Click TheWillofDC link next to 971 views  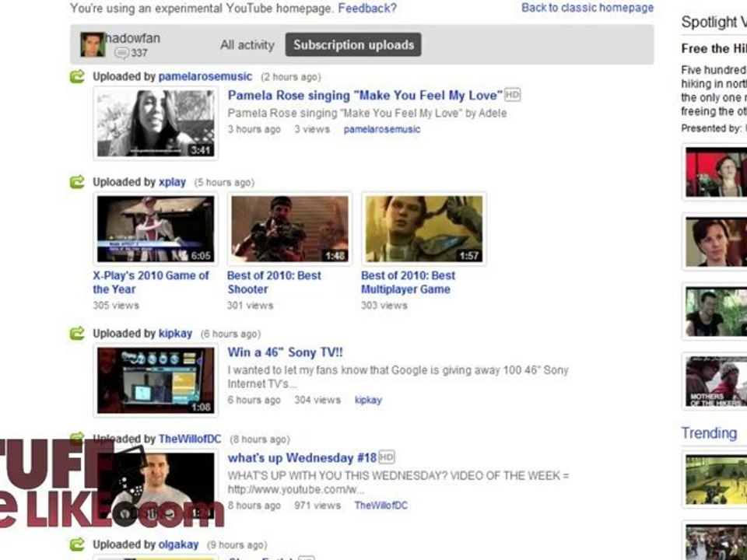point(381,506)
